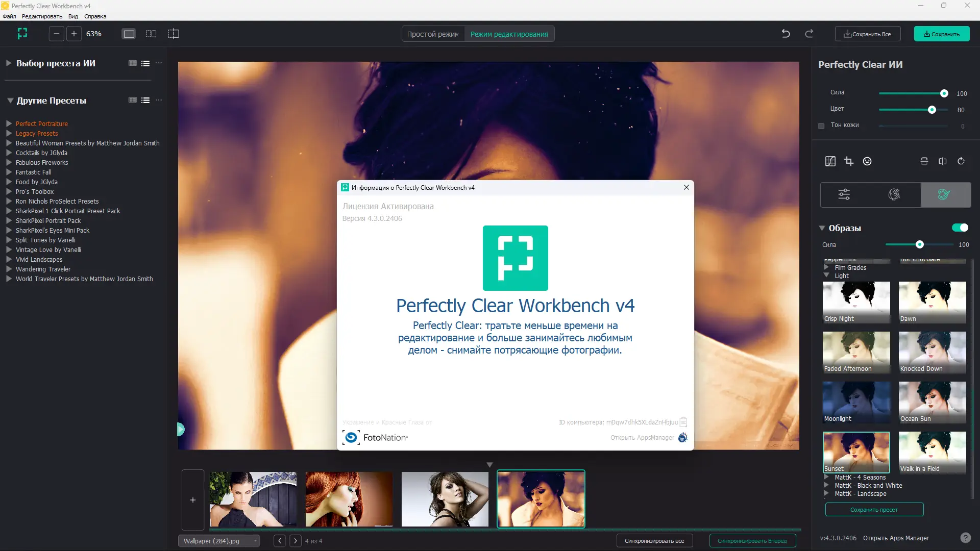Open the face retouch smiley icon
980x551 pixels.
coord(867,161)
